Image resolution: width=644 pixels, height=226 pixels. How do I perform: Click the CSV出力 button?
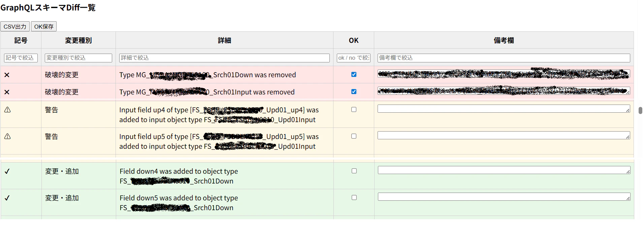(x=15, y=26)
